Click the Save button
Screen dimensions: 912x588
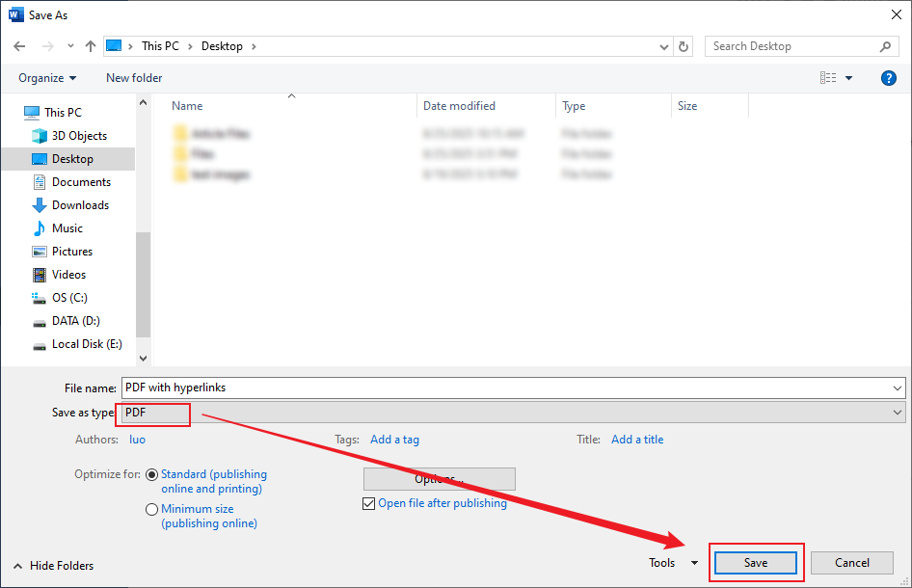coord(756,562)
